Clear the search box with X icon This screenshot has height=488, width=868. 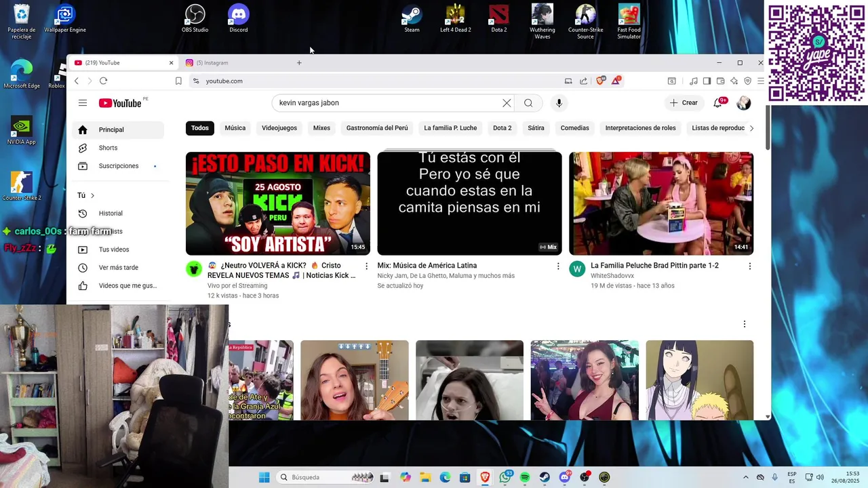507,103
